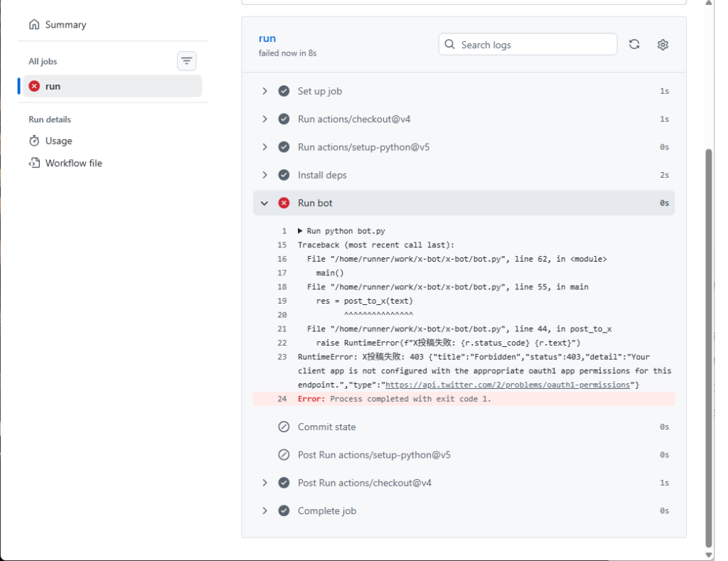
Task: Collapse the Run bot step
Action: tap(264, 203)
